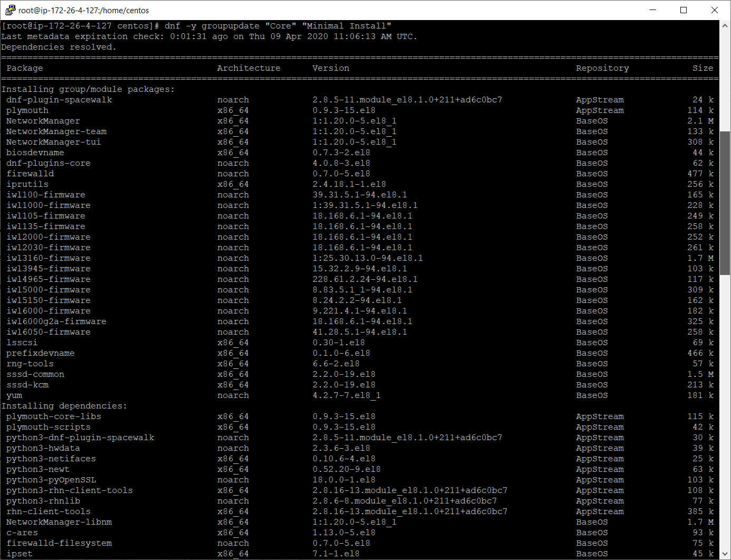Click the Repository column header
Screen dimensions: 731x560
[x=602, y=68]
